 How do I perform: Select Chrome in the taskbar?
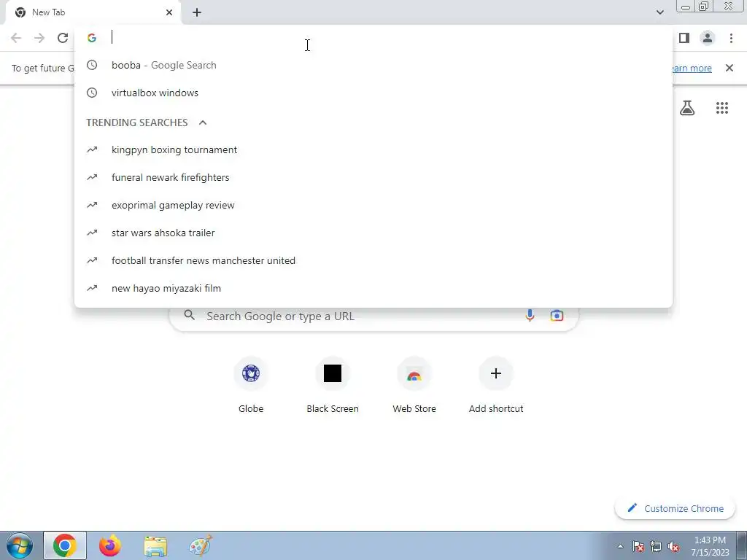(65, 545)
